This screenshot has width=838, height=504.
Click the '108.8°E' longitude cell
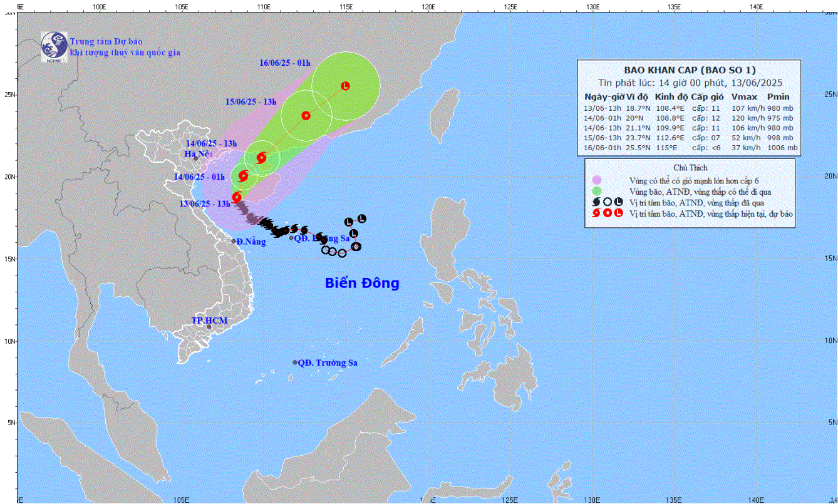pyautogui.click(x=670, y=118)
